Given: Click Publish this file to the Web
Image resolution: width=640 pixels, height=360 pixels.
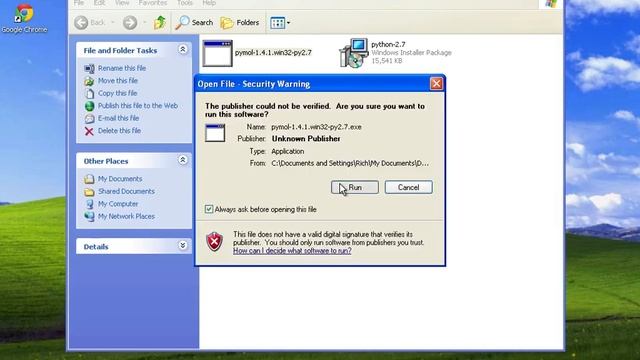Looking at the screenshot, I should (x=138, y=106).
